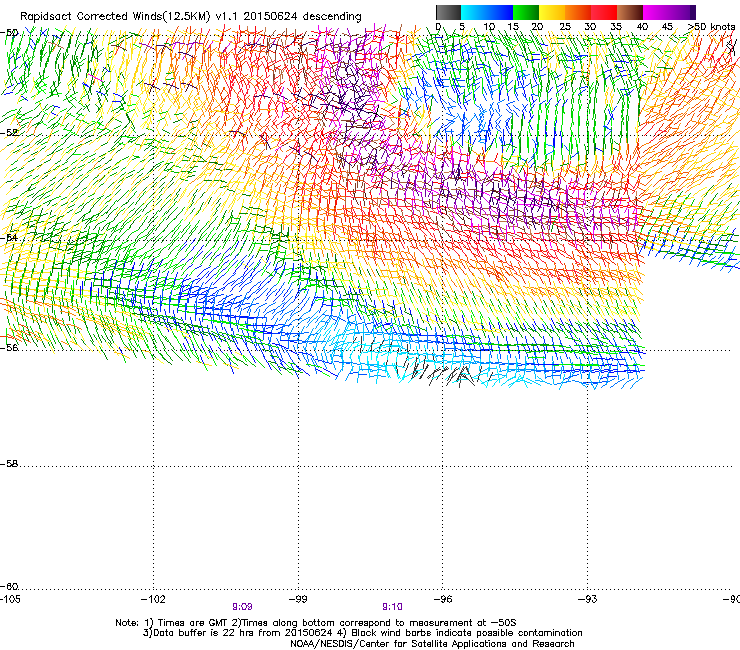Select the yellow 20-25 knots legend swatch
Screen dimensions: 740x650
point(552,12)
